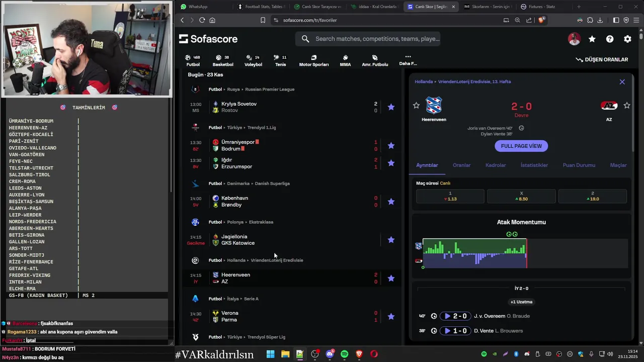Screen dimensions: 644x362
Task: Unfavorite the Jagiellonia vs GKS Katowice match
Action: point(391,240)
